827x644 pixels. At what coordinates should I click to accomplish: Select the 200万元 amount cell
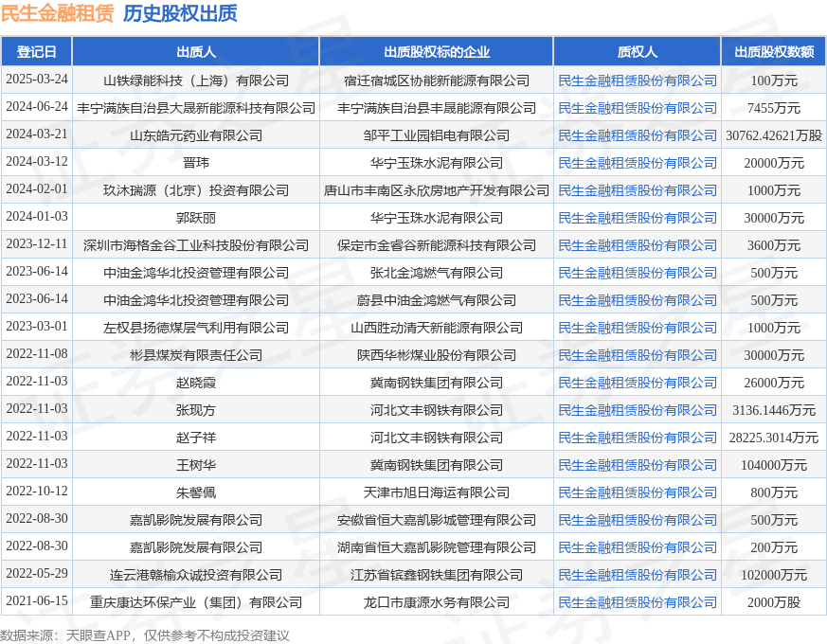[774, 547]
